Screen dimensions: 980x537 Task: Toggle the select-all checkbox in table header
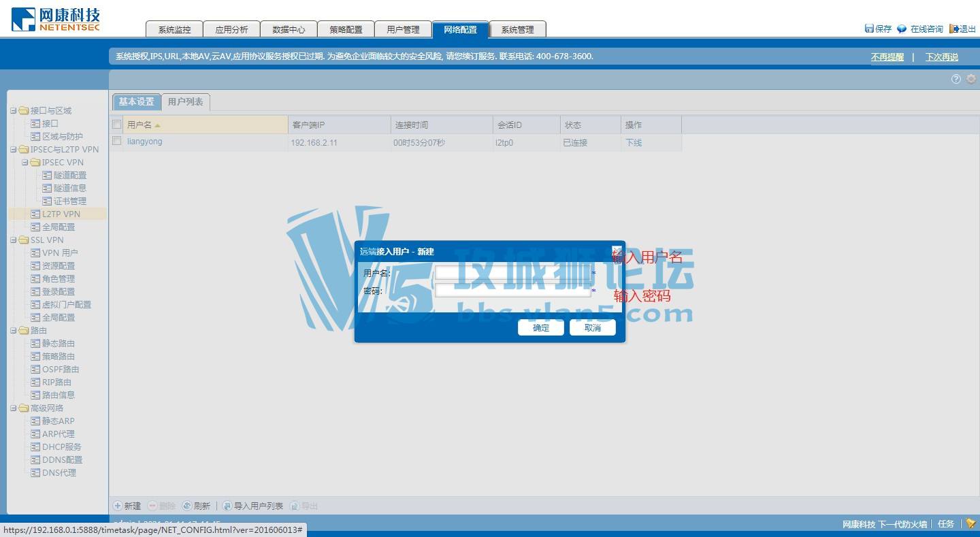(117, 125)
